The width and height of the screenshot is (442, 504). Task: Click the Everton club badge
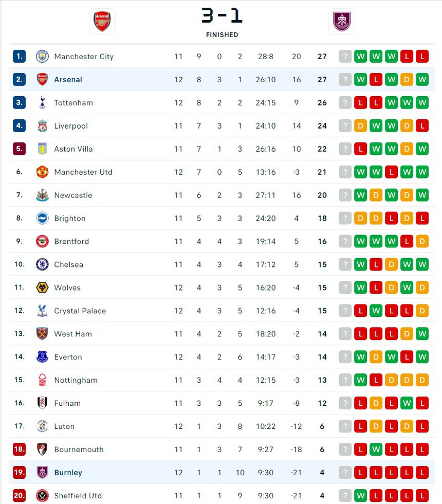pos(42,357)
